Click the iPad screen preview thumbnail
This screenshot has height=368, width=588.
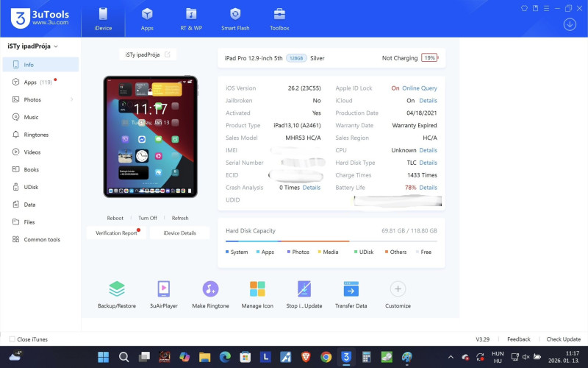click(151, 137)
